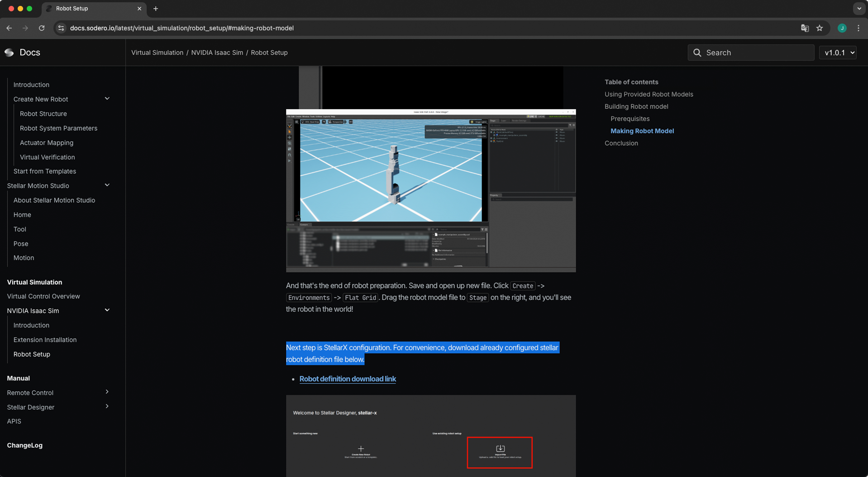The image size is (868, 477).
Task: Reload the page
Action: click(x=42, y=28)
